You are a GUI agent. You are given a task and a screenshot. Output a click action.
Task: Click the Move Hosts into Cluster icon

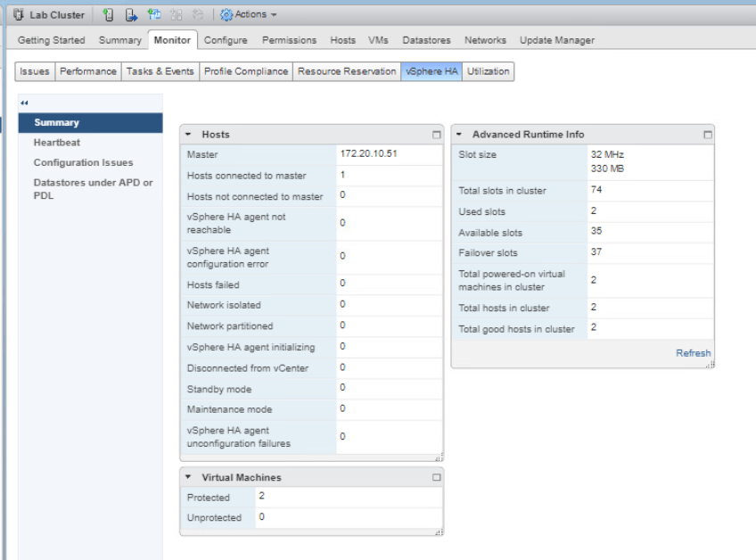pos(131,15)
